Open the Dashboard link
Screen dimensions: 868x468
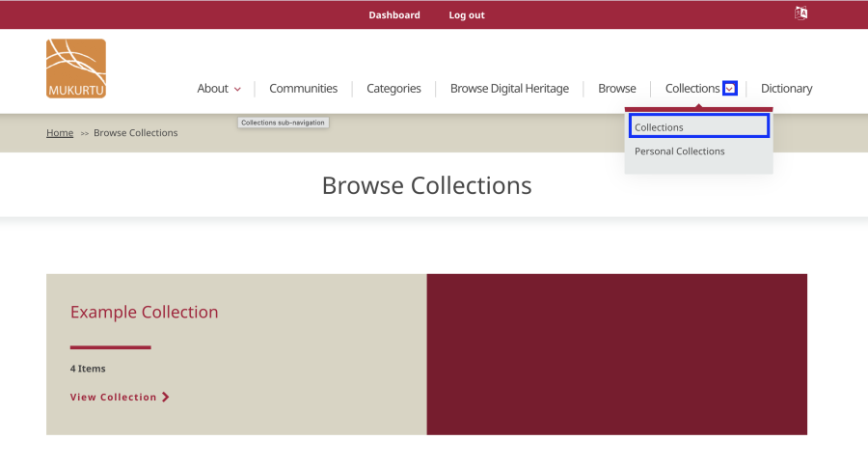(394, 14)
